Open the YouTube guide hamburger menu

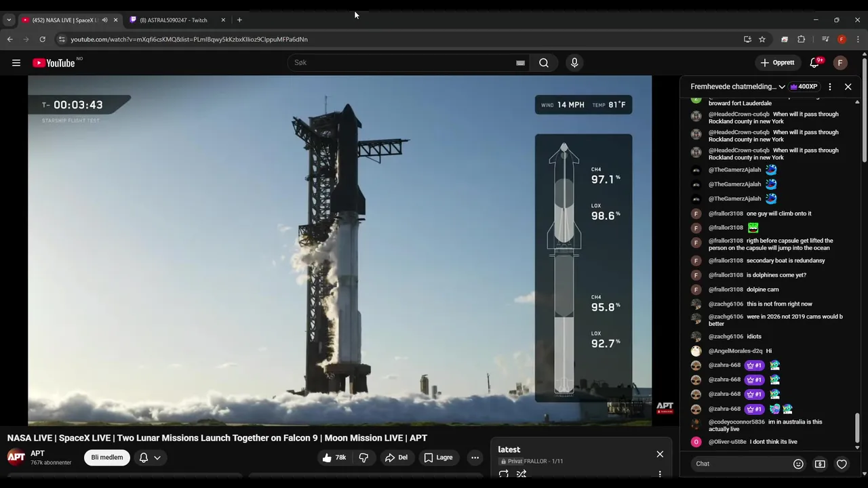click(x=16, y=63)
